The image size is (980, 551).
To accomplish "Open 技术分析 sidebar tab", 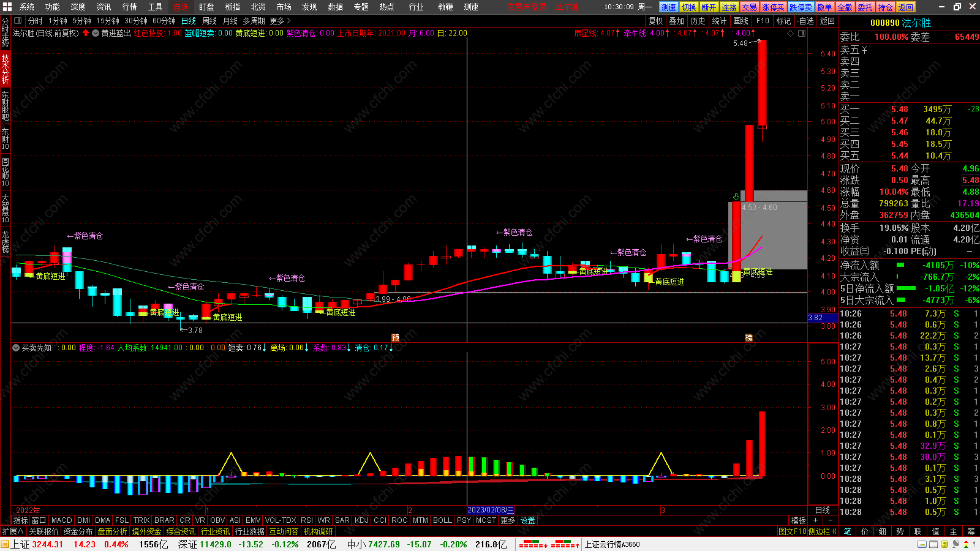I will [x=5, y=69].
